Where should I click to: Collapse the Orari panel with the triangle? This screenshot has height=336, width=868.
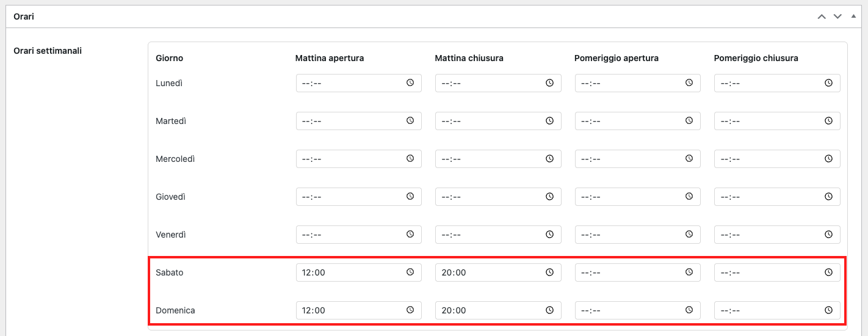853,16
